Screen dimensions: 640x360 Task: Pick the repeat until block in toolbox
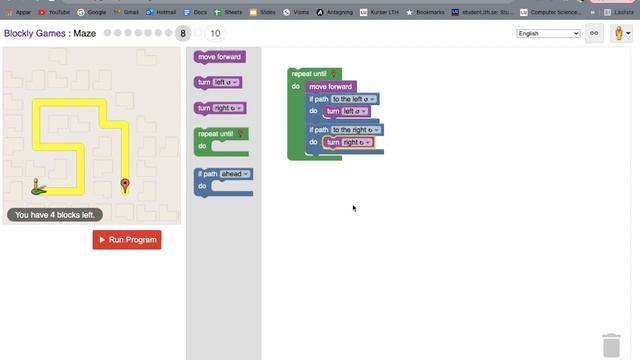tap(216, 134)
